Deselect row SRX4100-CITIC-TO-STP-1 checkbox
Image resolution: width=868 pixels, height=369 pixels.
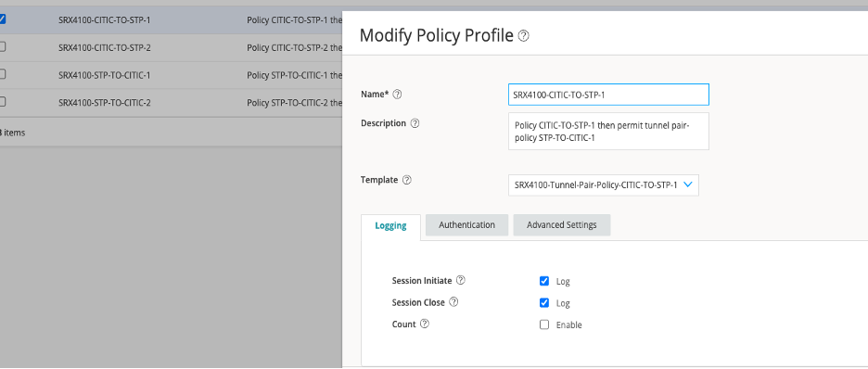(x=2, y=19)
